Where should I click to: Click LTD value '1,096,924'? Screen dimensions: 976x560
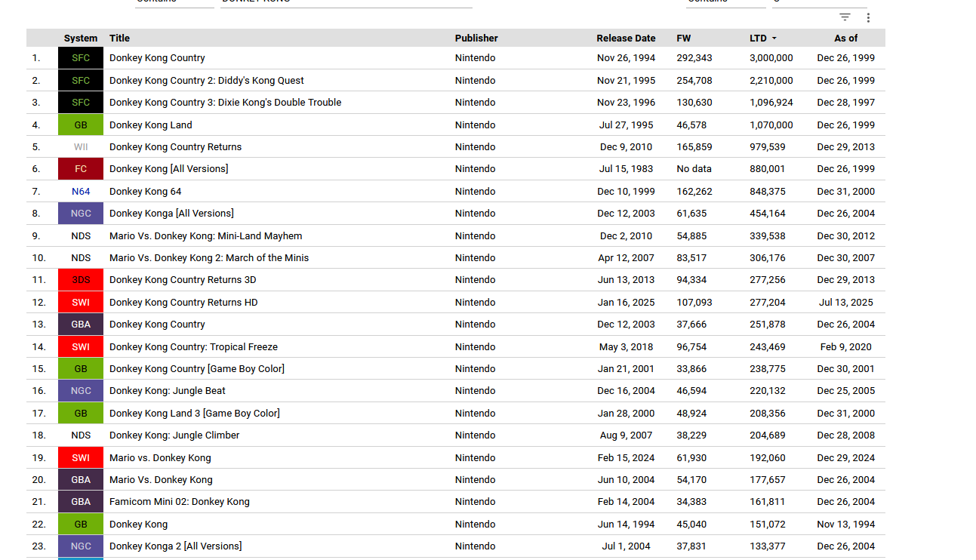pyautogui.click(x=771, y=103)
